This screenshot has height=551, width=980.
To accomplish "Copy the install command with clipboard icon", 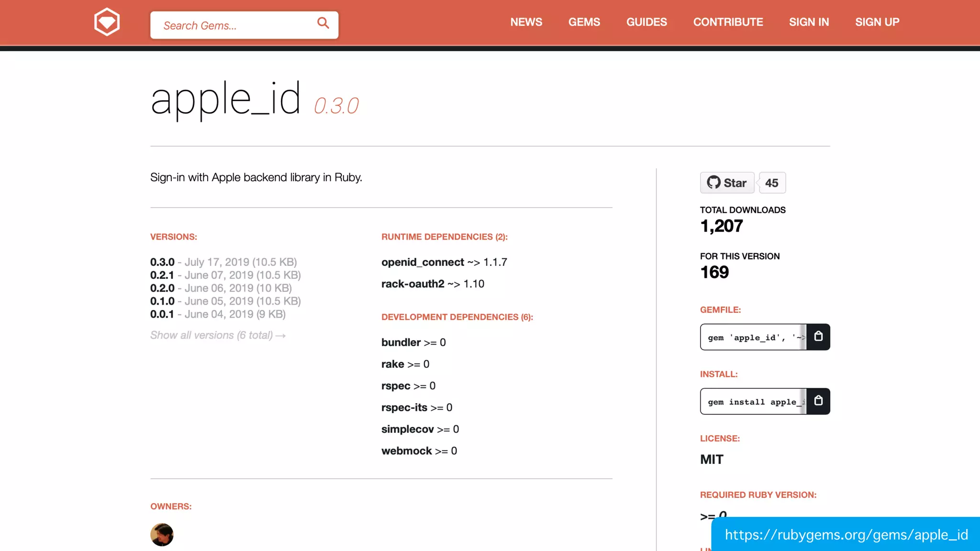I will pos(818,401).
